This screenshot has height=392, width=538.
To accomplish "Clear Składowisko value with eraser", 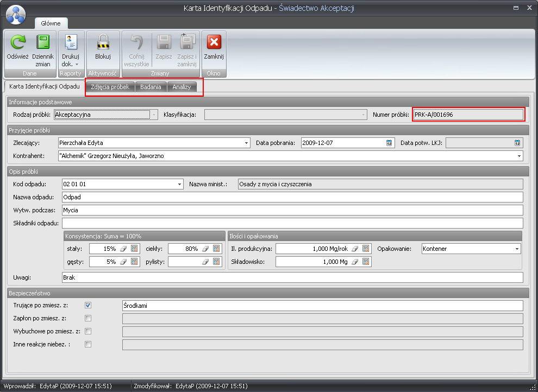I will pos(355,262).
